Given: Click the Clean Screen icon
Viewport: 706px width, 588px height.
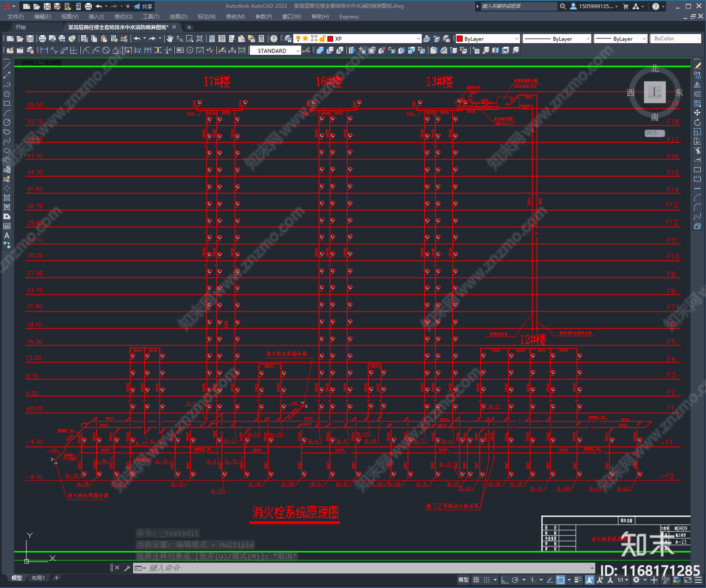Looking at the screenshot, I should pyautogui.click(x=688, y=580).
